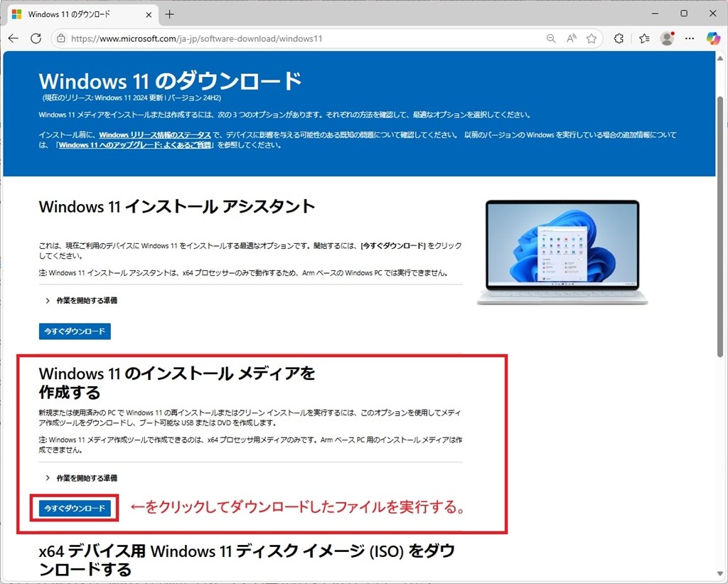Activate the Read aloud icon
Viewport: 728px width, 584px height.
[571, 38]
